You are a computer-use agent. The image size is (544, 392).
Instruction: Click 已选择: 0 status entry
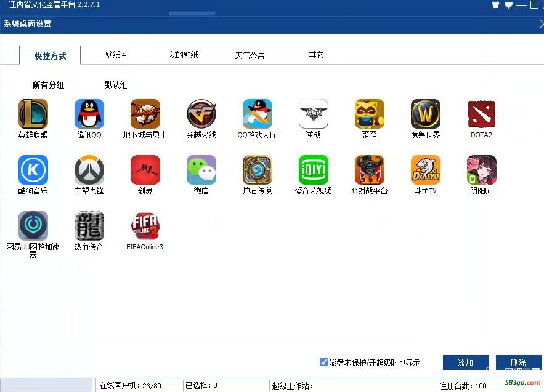[x=201, y=385]
